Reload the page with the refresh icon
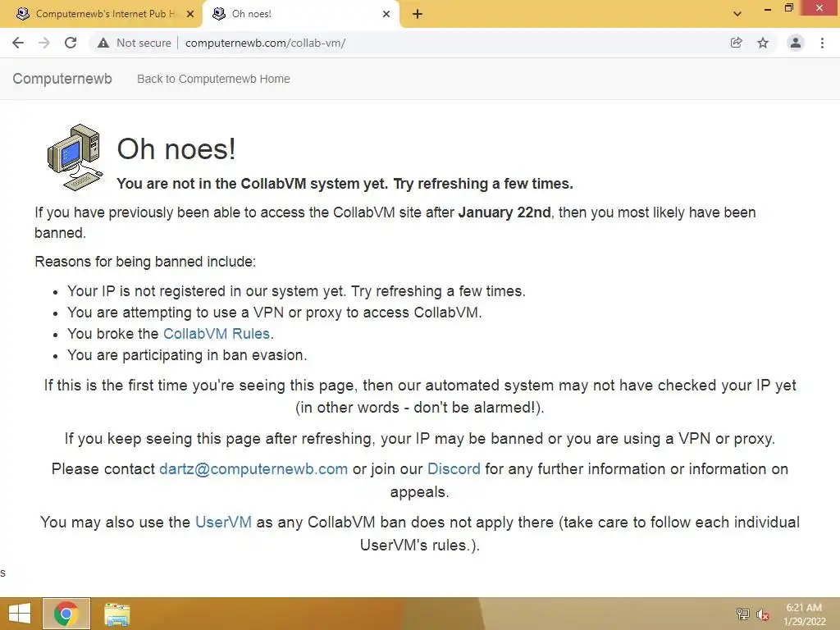Viewport: 840px width, 630px height. tap(71, 43)
